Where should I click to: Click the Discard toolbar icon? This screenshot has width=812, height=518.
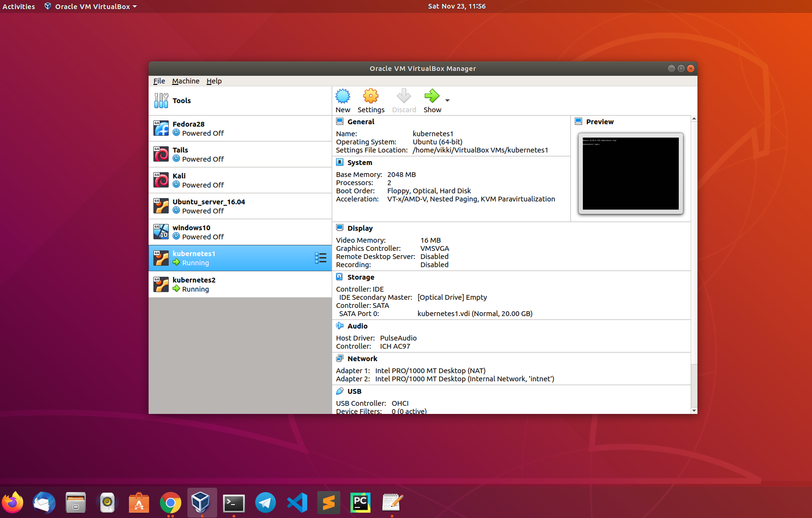(404, 96)
